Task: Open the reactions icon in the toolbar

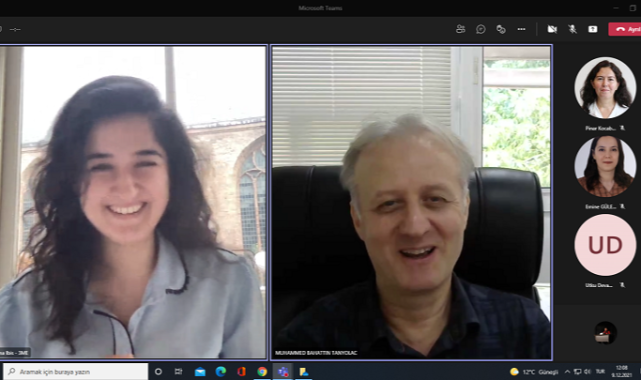Action: pos(501,29)
